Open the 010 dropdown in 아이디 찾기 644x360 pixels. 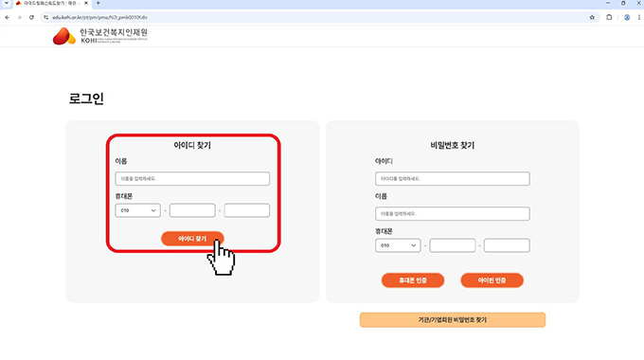pos(137,210)
